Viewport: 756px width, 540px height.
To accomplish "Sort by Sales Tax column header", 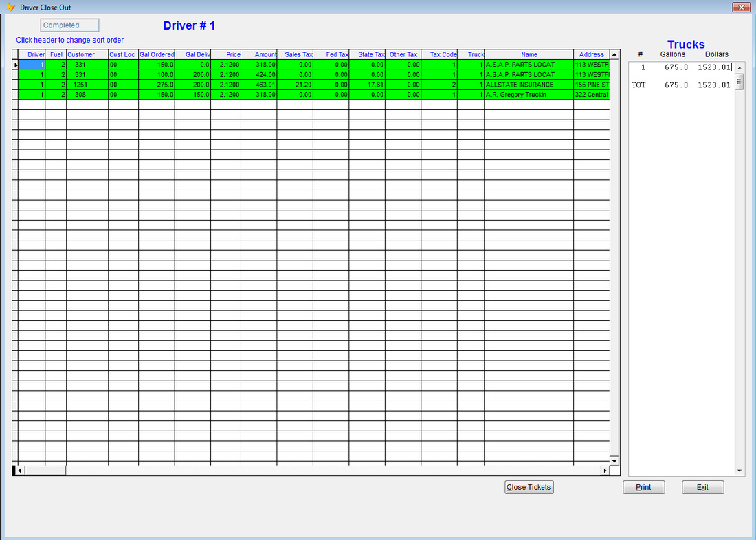I will pyautogui.click(x=295, y=54).
